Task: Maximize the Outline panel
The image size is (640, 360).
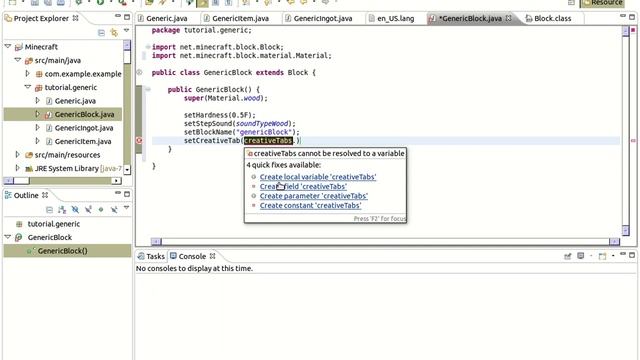Action: pyautogui.click(x=127, y=194)
